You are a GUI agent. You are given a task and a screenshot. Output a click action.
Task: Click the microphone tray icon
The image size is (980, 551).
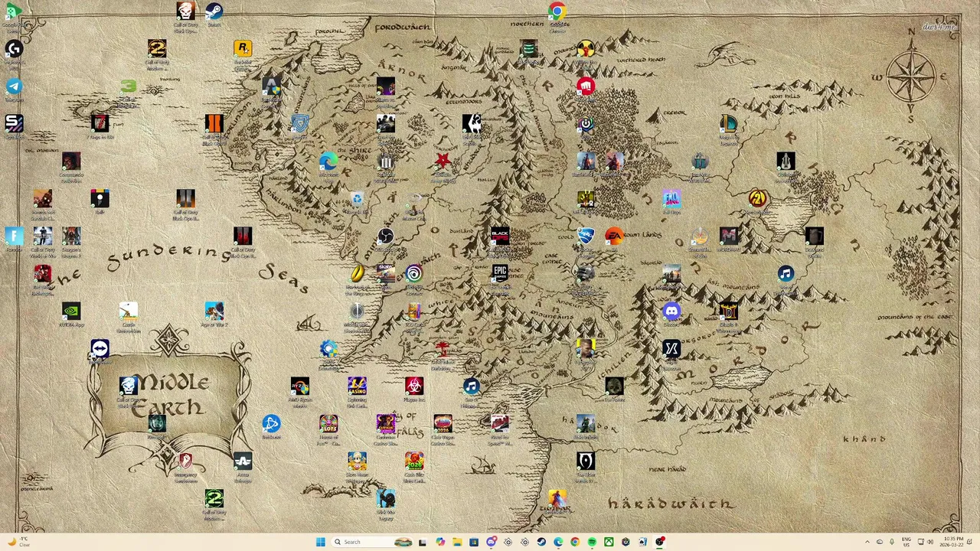click(892, 542)
